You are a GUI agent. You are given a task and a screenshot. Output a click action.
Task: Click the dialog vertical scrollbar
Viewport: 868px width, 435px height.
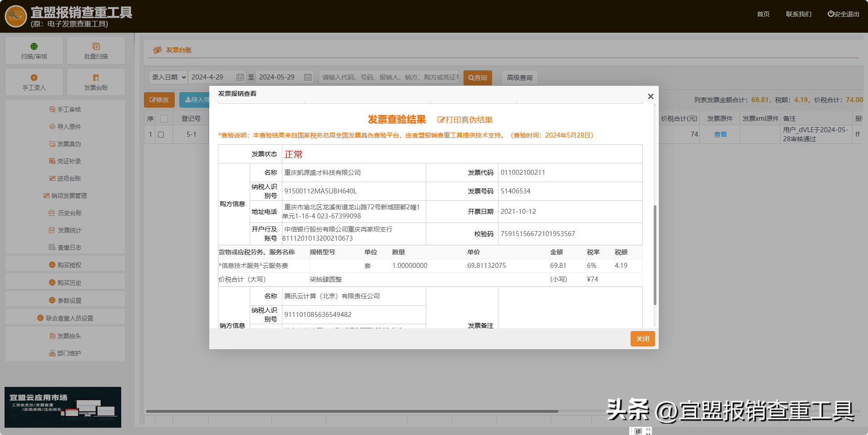[x=655, y=254]
